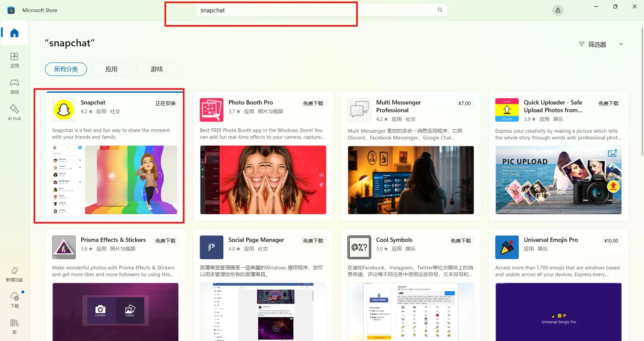The width and height of the screenshot is (644, 341).
Task: Buy Universal Emojis Pro for ¥10.00
Action: 611,241
